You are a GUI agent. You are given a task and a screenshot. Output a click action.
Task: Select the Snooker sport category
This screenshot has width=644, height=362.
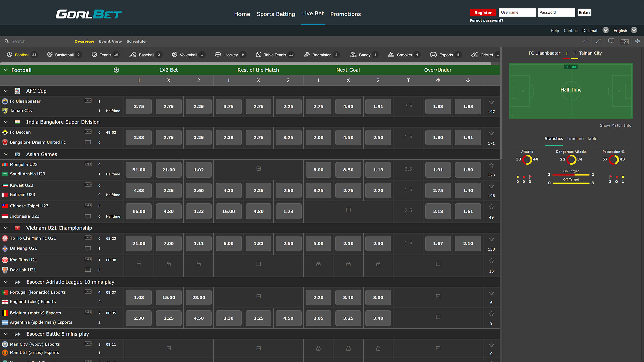coord(404,55)
